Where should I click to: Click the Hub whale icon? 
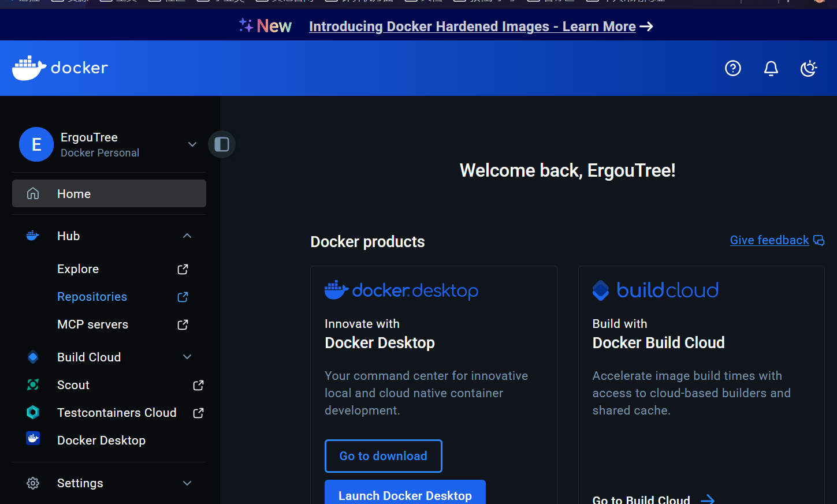[33, 236]
